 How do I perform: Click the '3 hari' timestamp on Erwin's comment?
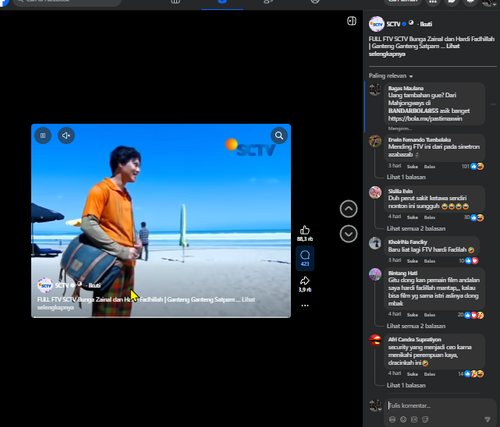click(394, 166)
